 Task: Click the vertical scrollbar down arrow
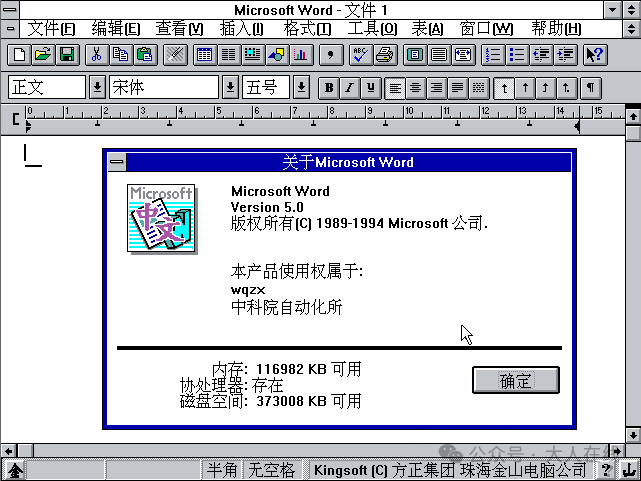point(633,435)
